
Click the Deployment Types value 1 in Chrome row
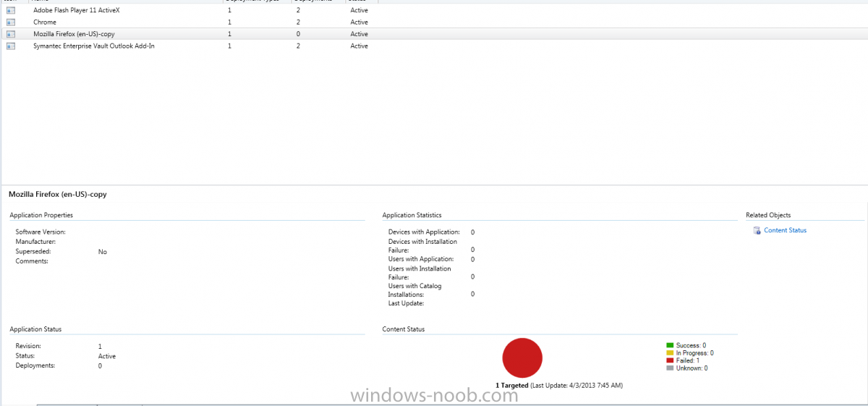pyautogui.click(x=230, y=22)
